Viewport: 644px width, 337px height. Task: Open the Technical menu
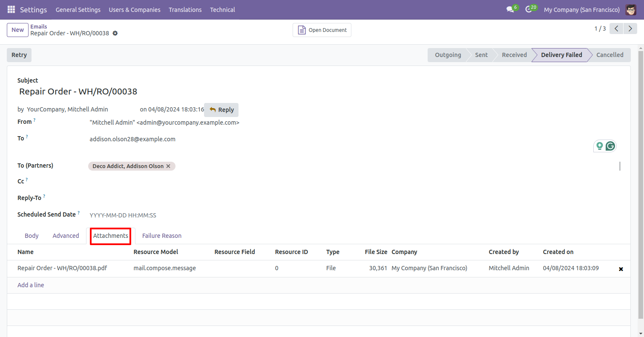[x=222, y=9]
